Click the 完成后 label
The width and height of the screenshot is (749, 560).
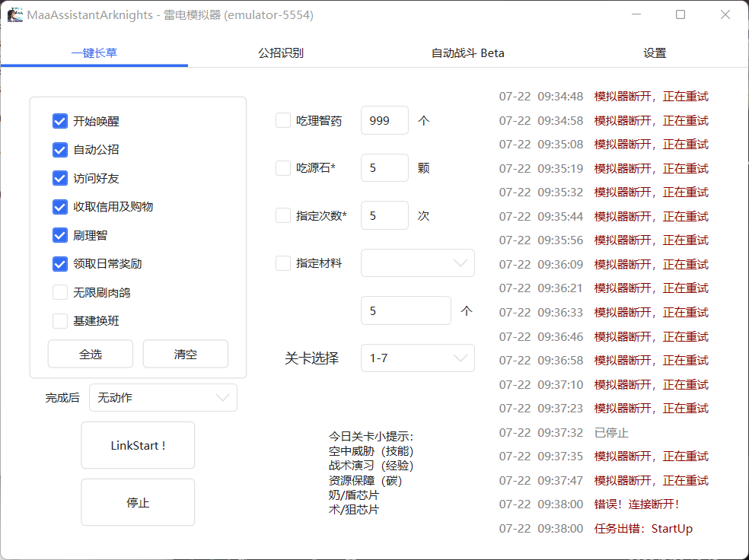62,398
